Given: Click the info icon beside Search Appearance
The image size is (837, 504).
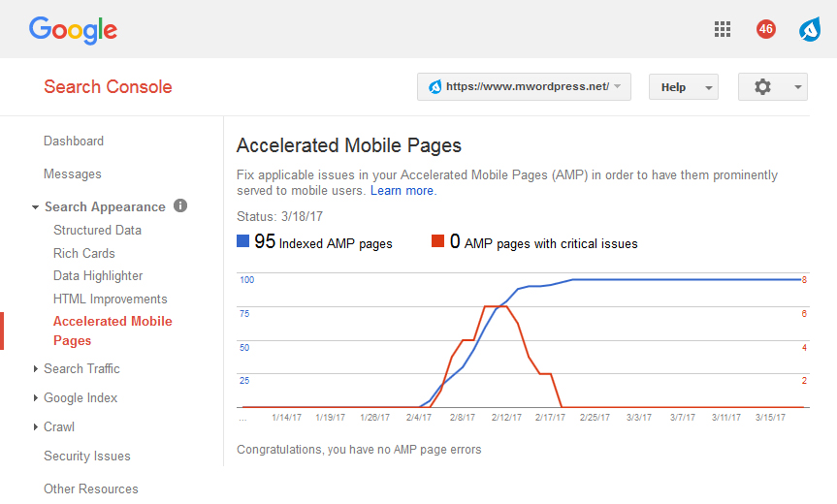Looking at the screenshot, I should (180, 205).
